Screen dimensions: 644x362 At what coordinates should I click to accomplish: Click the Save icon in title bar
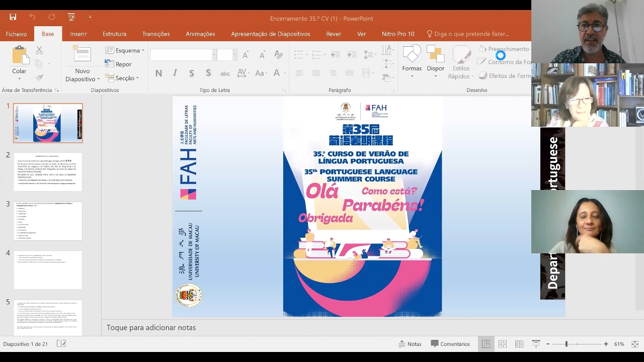click(x=13, y=17)
